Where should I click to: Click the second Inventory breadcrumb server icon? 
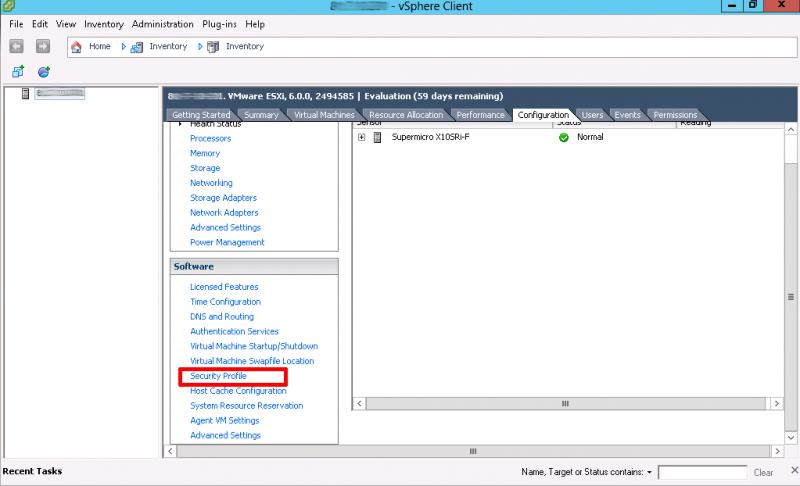pos(213,47)
